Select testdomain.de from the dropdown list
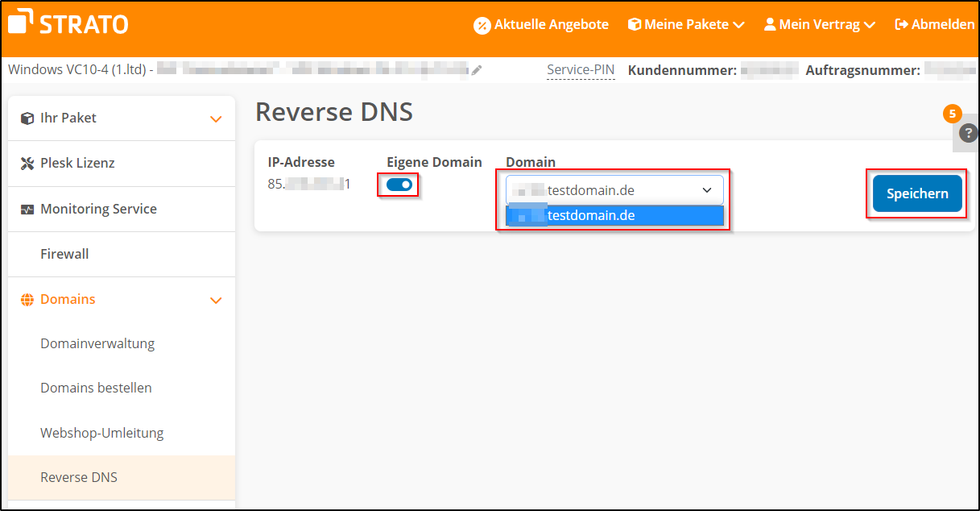 (614, 215)
